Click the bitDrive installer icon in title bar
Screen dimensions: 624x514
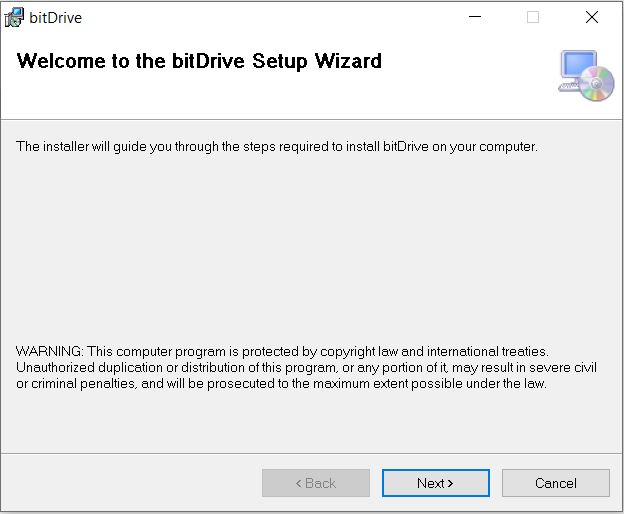14,18
